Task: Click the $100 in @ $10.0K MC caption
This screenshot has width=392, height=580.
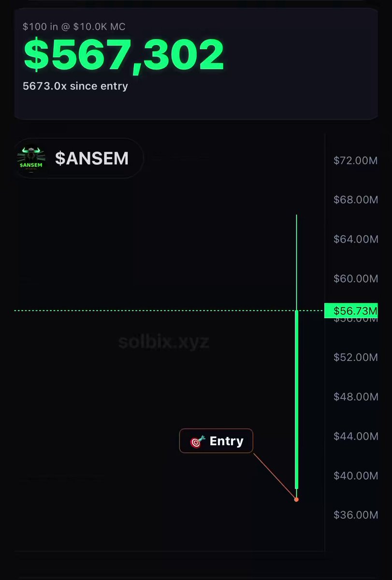Action: [74, 26]
